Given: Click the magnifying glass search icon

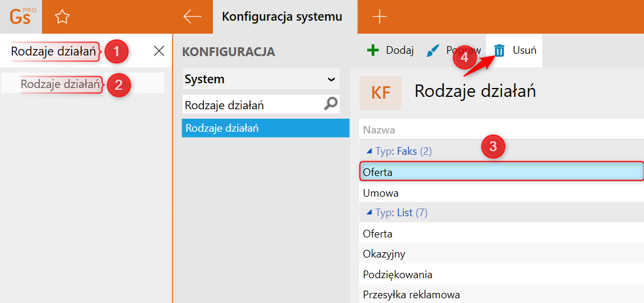Looking at the screenshot, I should pos(330,105).
